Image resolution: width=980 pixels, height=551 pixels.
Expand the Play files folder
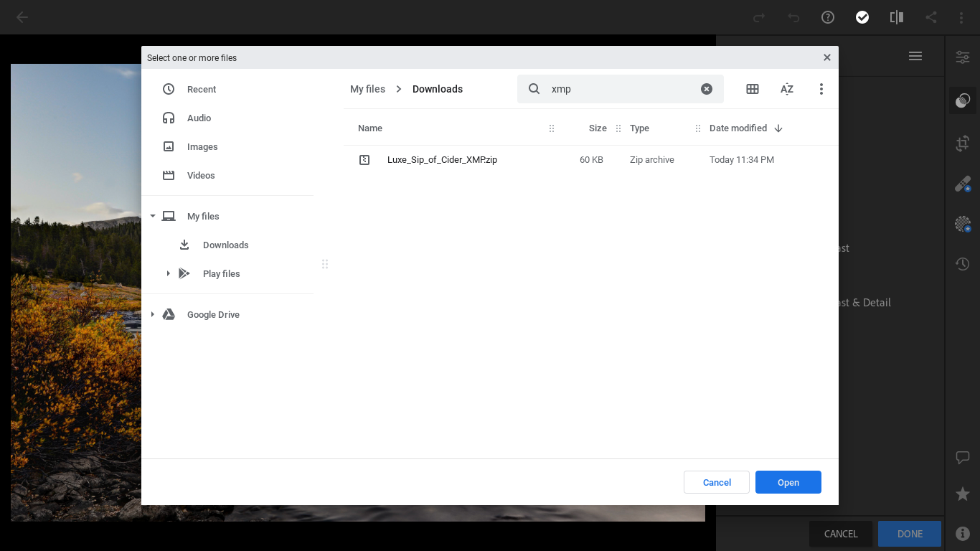pos(168,273)
